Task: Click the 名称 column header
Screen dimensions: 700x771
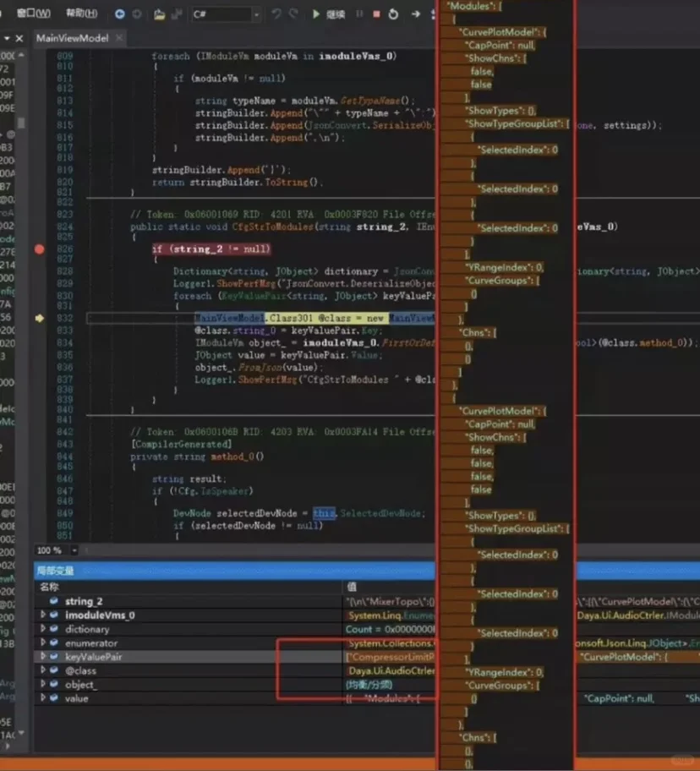Action: 49,587
